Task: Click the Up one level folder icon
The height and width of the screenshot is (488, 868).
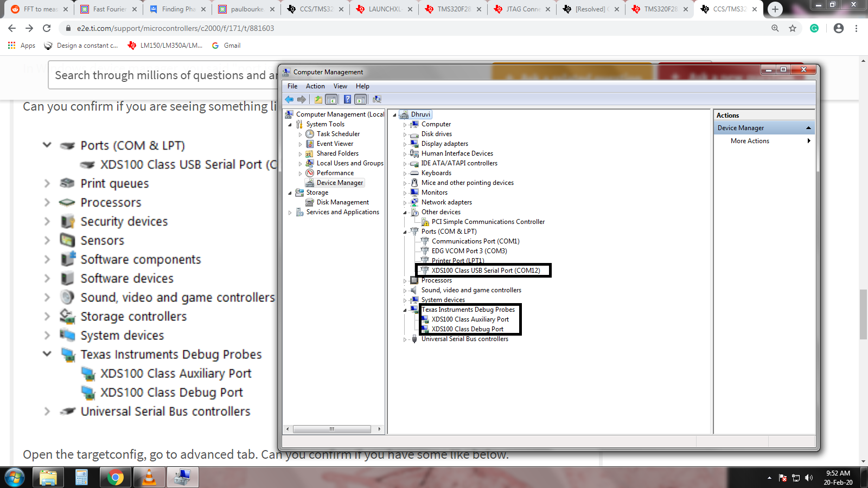Action: [x=318, y=99]
